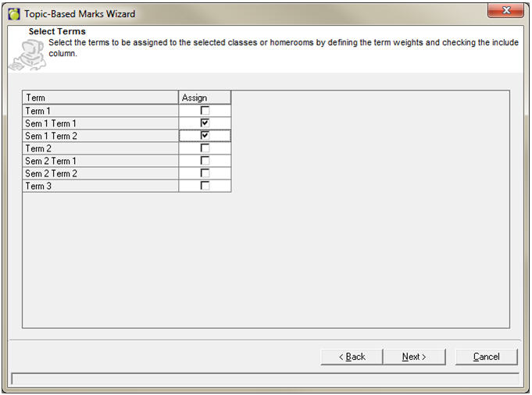Click the progress bar at the bottom
532x395 pixels.
pyautogui.click(x=265, y=379)
